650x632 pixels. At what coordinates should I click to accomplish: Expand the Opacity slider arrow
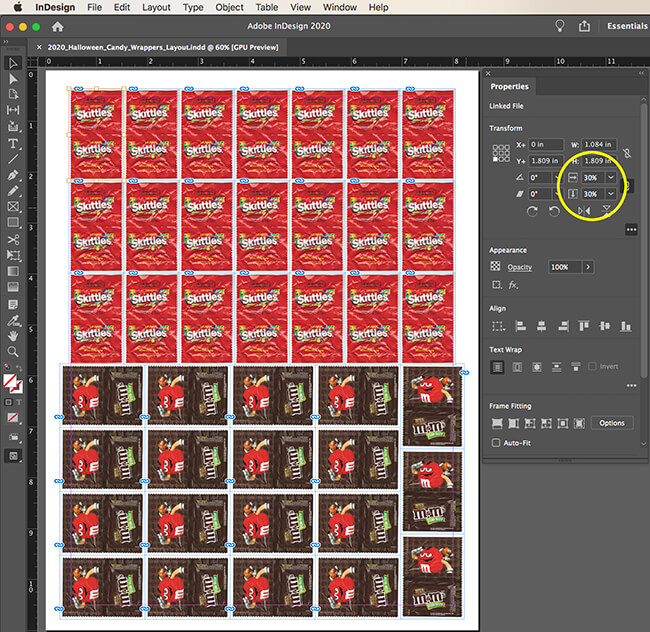[x=588, y=267]
